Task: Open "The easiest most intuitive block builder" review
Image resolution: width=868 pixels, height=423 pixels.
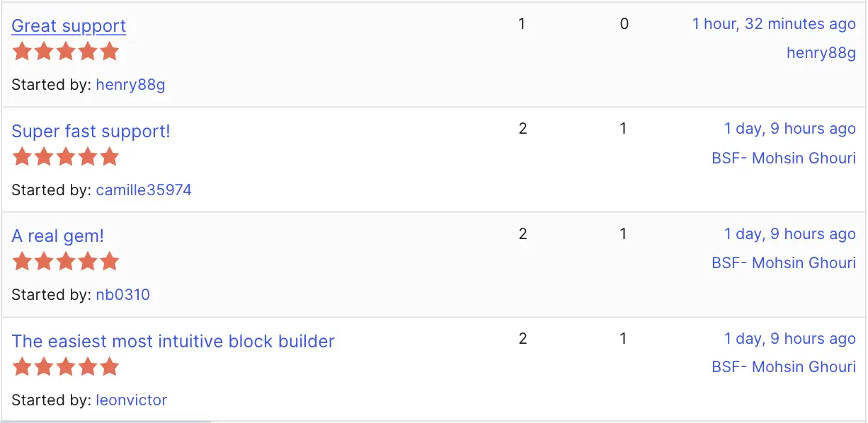Action: click(173, 341)
